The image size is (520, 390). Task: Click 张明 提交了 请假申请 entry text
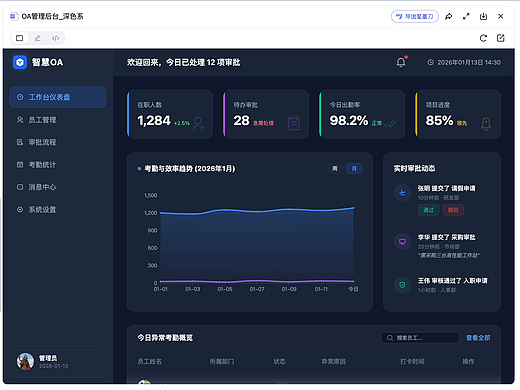tap(447, 188)
